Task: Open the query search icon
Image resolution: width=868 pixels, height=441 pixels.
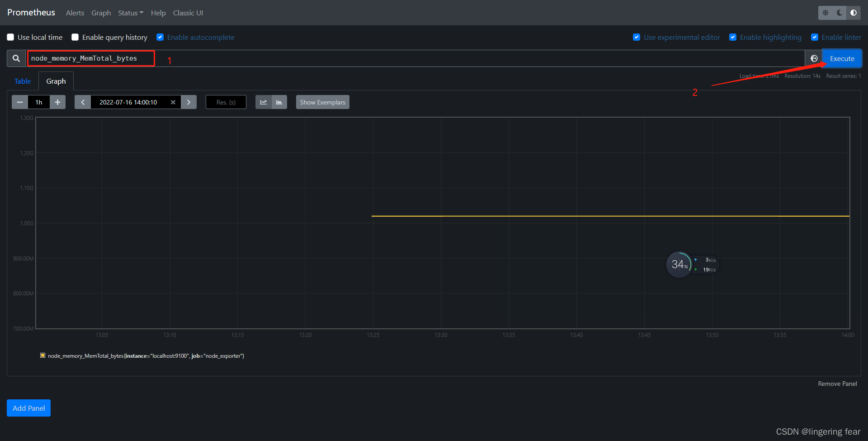Action: [x=15, y=58]
